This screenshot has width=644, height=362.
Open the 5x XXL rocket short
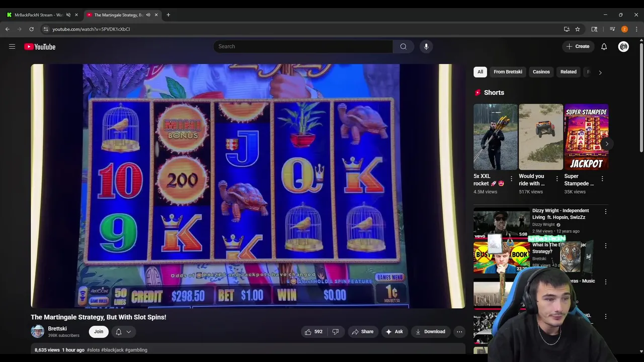(x=496, y=137)
